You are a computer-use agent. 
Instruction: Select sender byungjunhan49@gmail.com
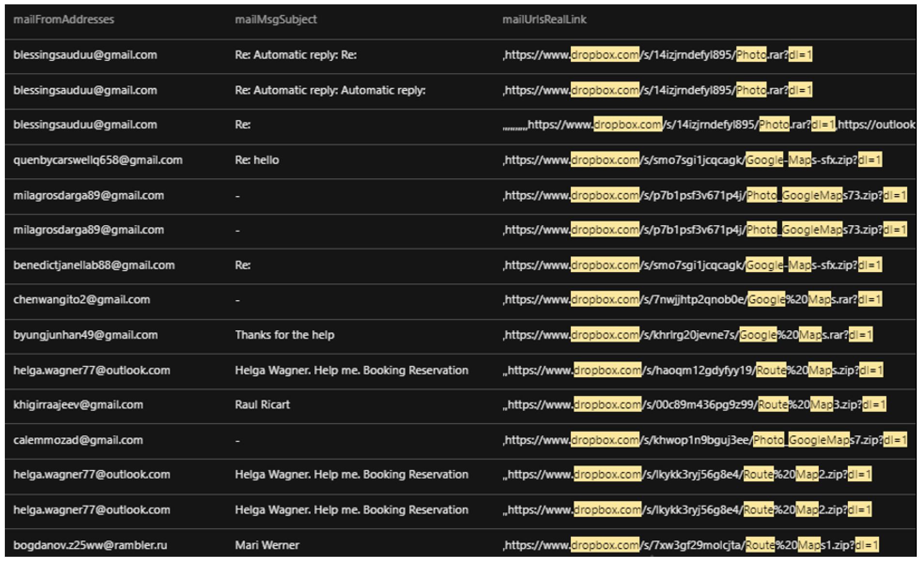[x=85, y=335]
